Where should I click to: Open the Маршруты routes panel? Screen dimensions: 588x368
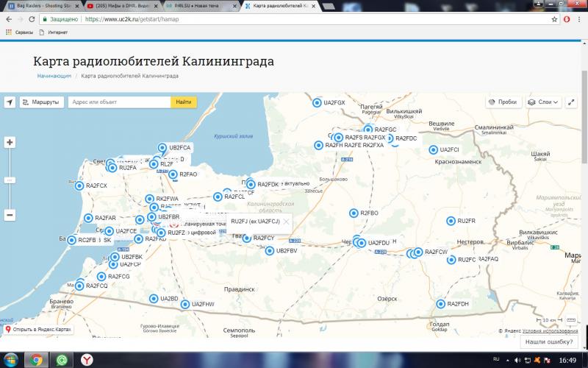(x=41, y=102)
